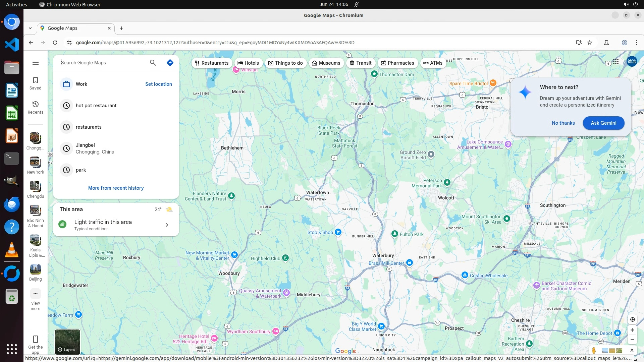The height and width of the screenshot is (362, 644).
Task: Click the More from recent history link
Action: (116, 188)
